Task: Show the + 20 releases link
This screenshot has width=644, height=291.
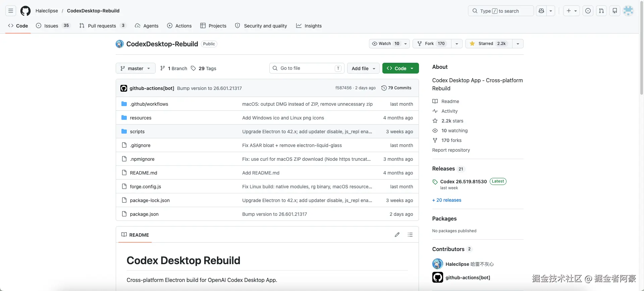Action: (x=447, y=200)
